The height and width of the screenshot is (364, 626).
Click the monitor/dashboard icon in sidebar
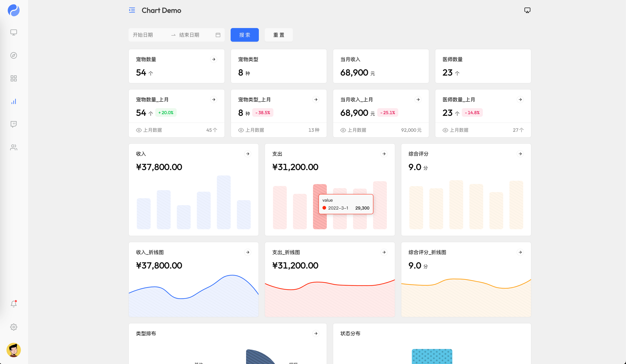tap(14, 32)
